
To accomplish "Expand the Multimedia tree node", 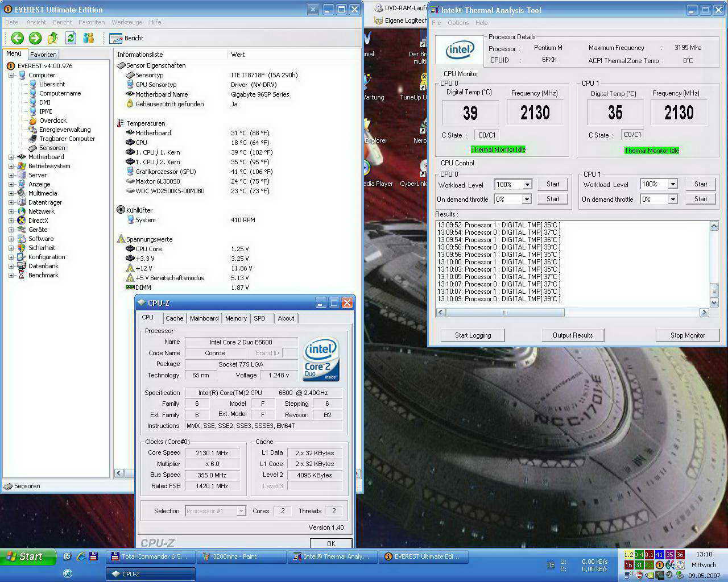I will 11,193.
